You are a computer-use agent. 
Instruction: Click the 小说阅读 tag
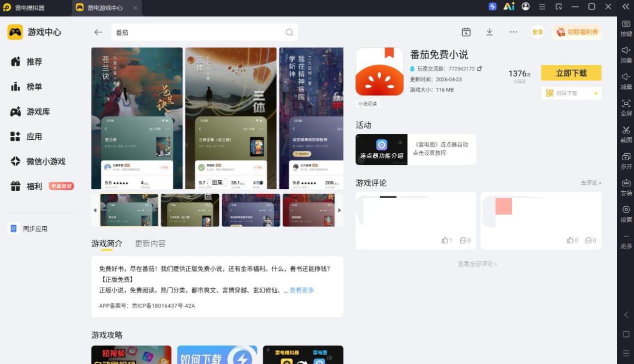click(367, 104)
